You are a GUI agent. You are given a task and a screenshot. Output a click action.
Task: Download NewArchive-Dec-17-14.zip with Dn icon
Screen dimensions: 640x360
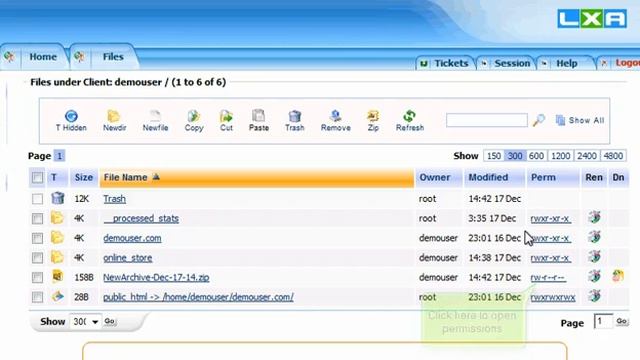coord(618,276)
